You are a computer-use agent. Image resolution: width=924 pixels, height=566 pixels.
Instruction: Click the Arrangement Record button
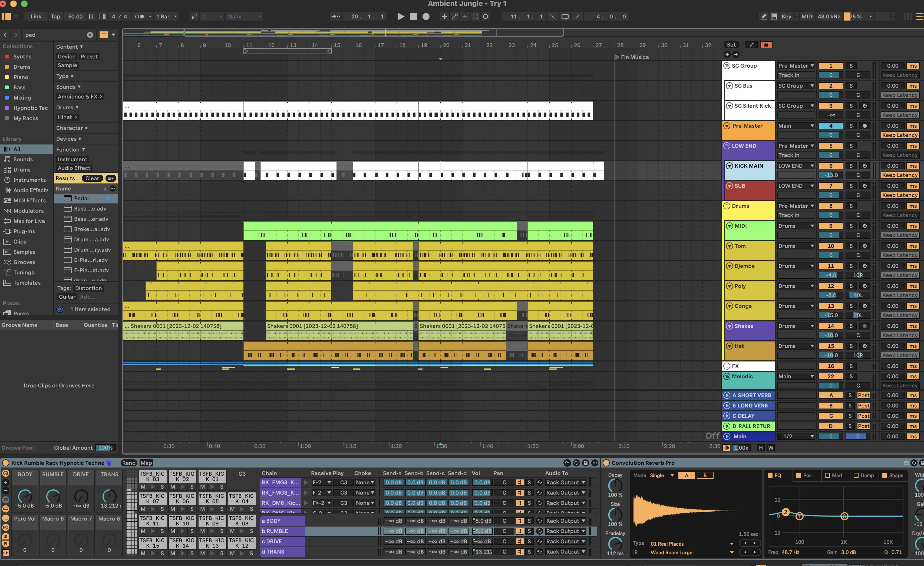(426, 17)
